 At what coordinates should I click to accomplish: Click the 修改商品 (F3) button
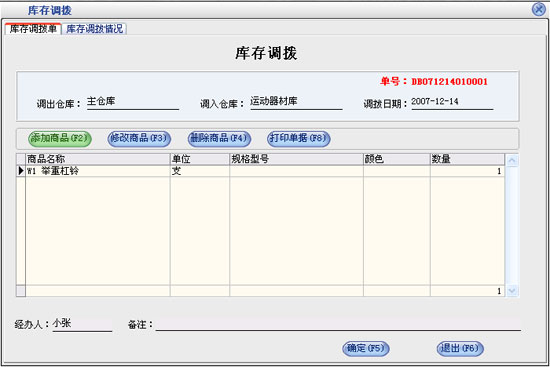tap(139, 138)
